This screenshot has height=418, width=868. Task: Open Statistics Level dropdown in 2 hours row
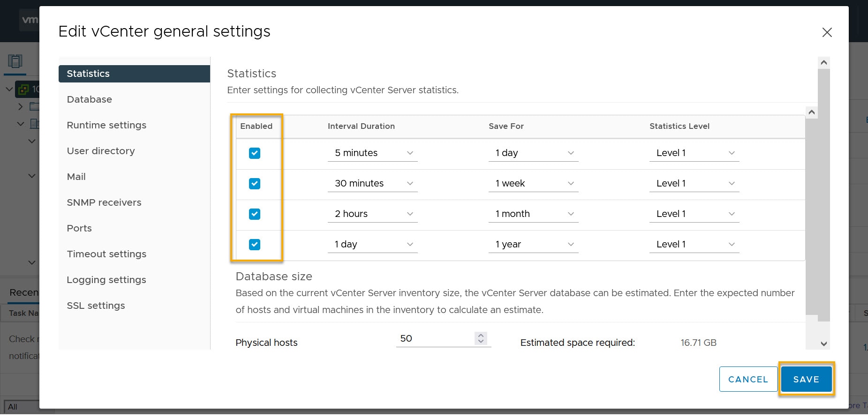click(694, 214)
